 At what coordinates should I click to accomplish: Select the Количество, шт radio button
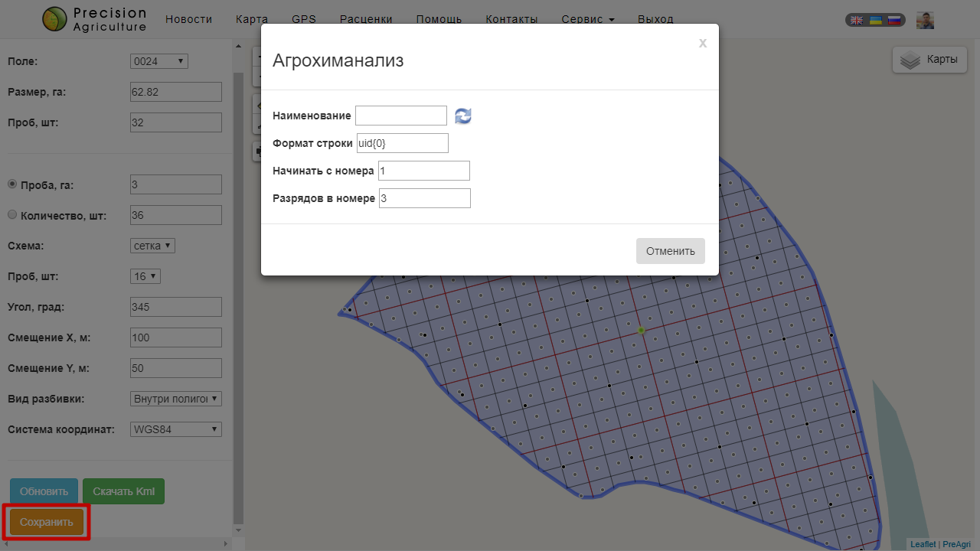(x=12, y=215)
